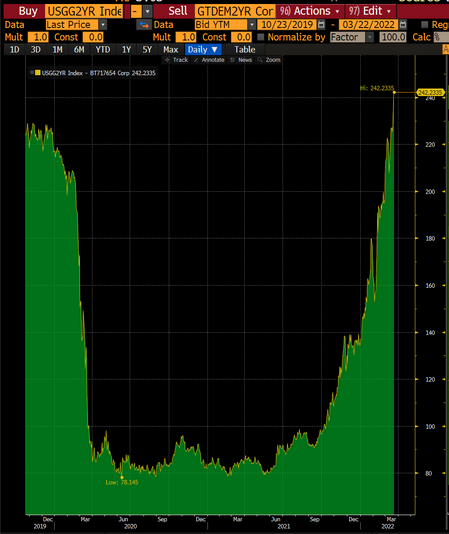Select the YTD range button
Screen dimensions: 449x534
103,50
